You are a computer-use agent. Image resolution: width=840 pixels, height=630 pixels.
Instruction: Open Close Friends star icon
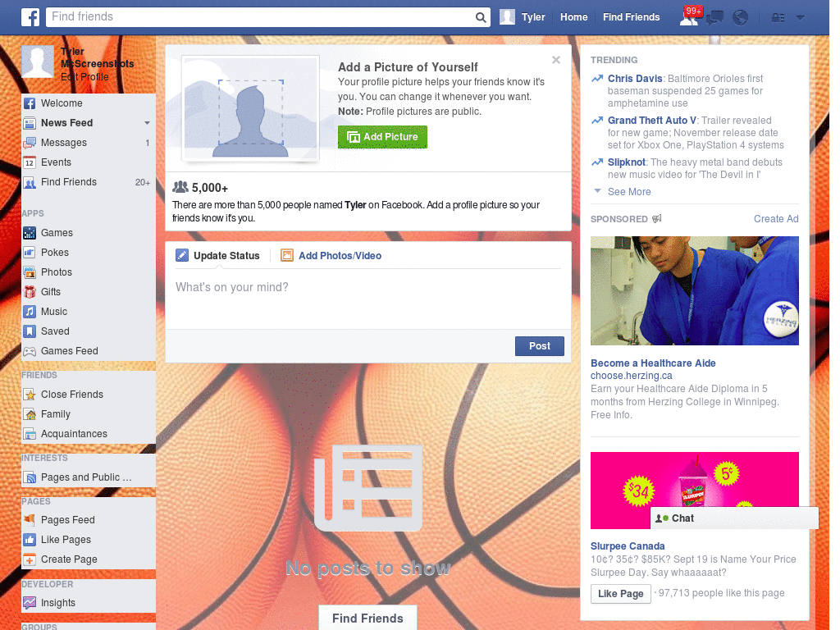click(x=30, y=395)
